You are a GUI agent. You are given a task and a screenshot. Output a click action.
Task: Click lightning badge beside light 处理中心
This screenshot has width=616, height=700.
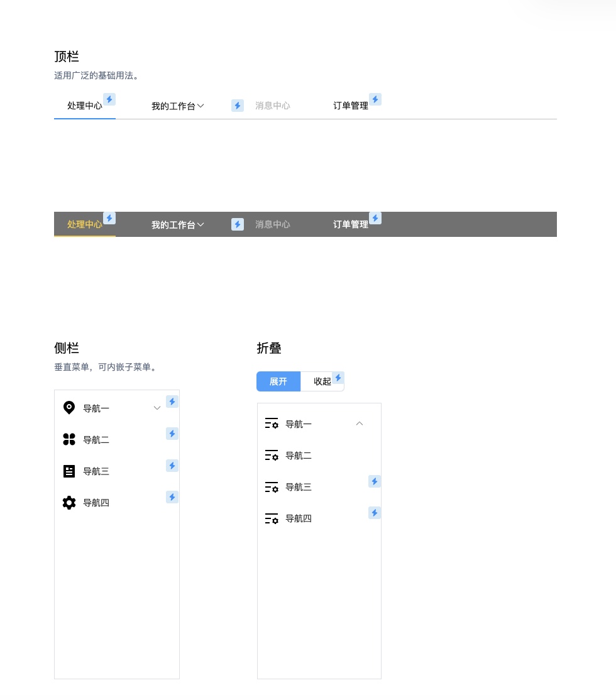pyautogui.click(x=109, y=99)
